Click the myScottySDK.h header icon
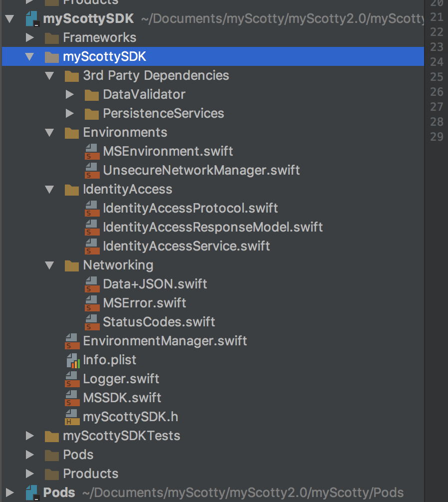Image resolution: width=448 pixels, height=502 pixels. point(72,417)
